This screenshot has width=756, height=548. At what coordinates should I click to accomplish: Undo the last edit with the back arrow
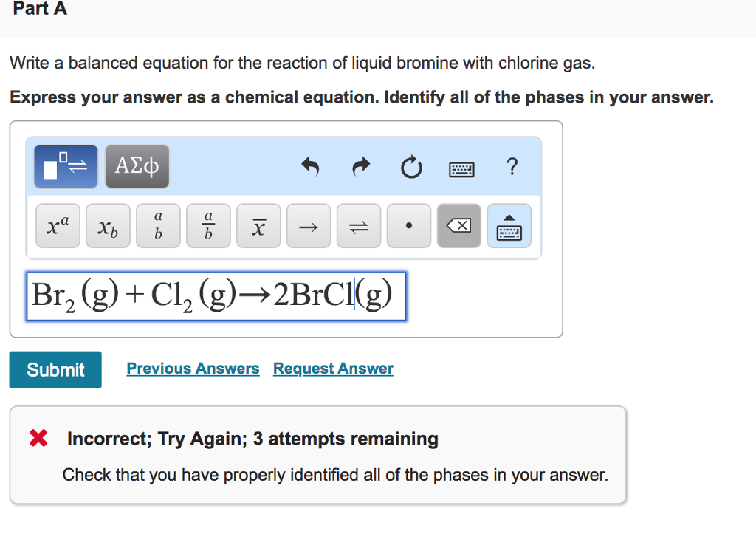(310, 168)
